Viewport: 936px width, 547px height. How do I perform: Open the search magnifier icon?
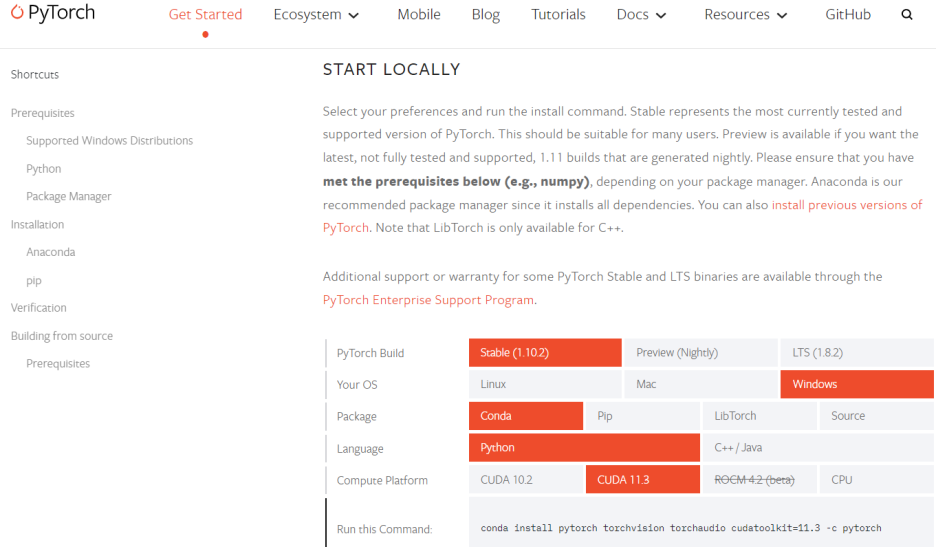[x=907, y=15]
